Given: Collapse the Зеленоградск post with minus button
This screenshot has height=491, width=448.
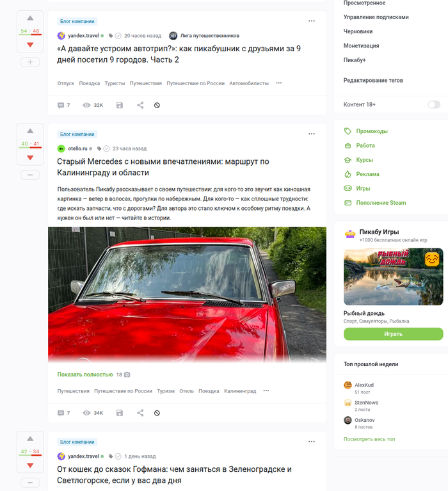Looking at the screenshot, I should click(x=30, y=483).
